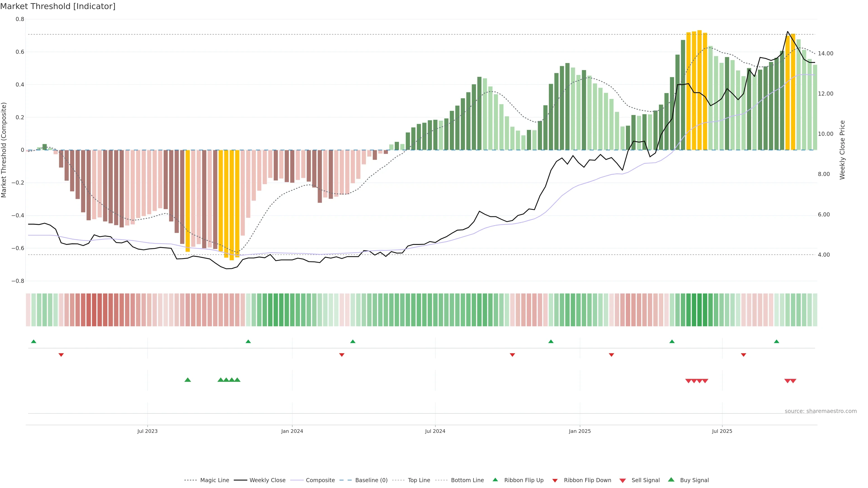Click the sharemaestro.com source text
Screen dimensions: 868x488
821,411
